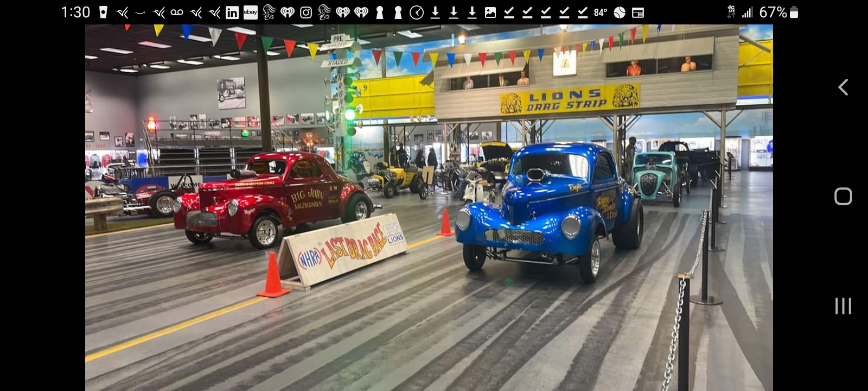The width and height of the screenshot is (868, 391).
Task: Tap the LinkedIn notification icon
Action: 232,12
